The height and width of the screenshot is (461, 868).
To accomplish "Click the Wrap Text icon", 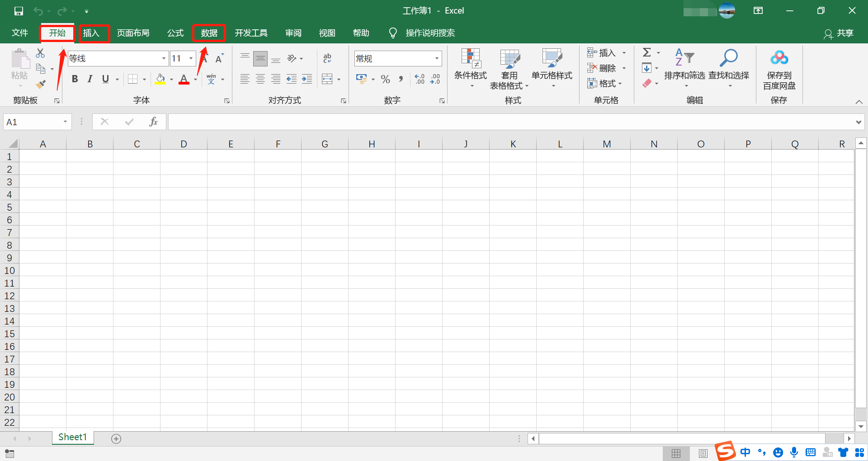I will [327, 58].
